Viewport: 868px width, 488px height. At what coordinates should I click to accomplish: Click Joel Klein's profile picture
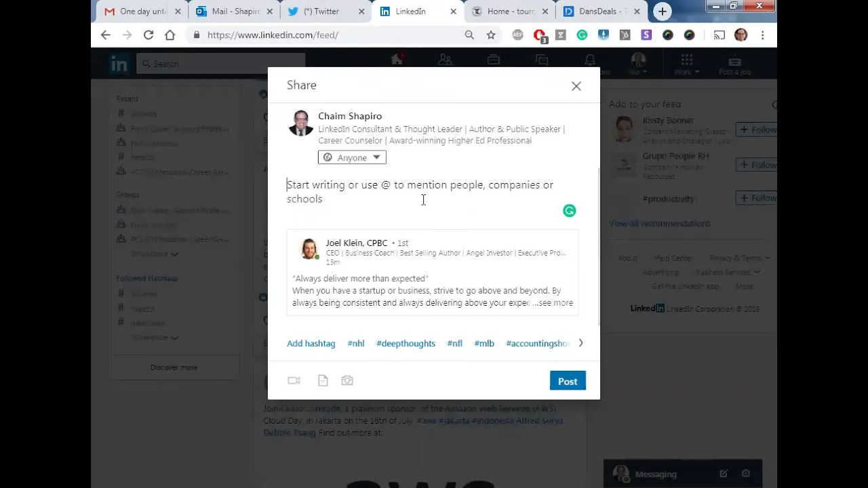[310, 249]
